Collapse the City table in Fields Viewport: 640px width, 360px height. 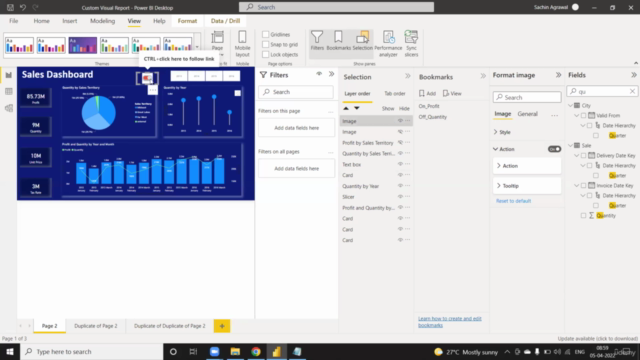pos(571,105)
